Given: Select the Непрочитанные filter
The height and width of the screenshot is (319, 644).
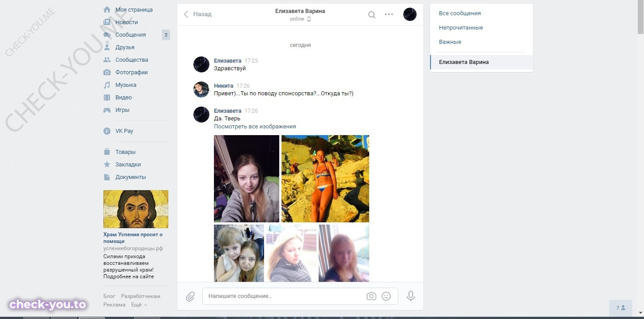Looking at the screenshot, I should tap(461, 28).
